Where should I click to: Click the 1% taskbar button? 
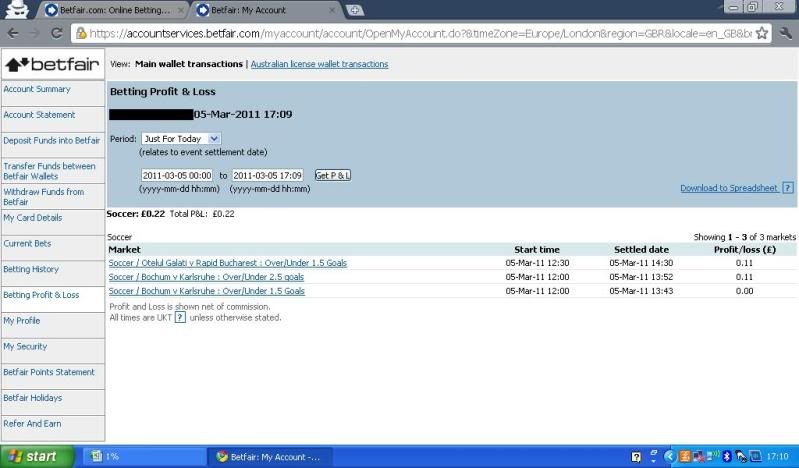click(x=144, y=457)
